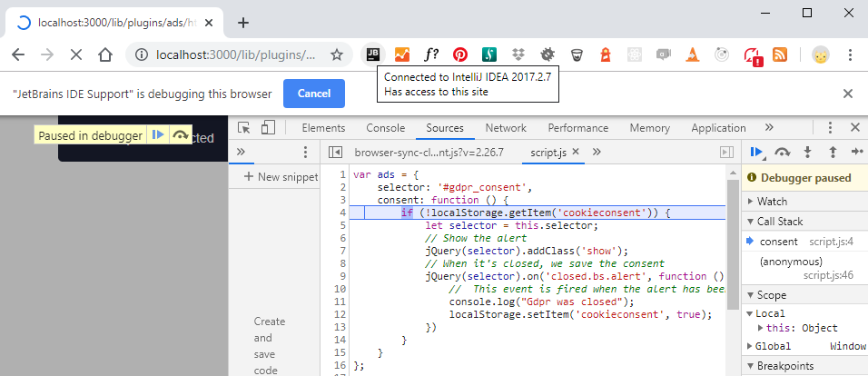Resume script execution in DevTools debugger toolbar
This screenshot has width=868, height=376.
pyautogui.click(x=755, y=153)
